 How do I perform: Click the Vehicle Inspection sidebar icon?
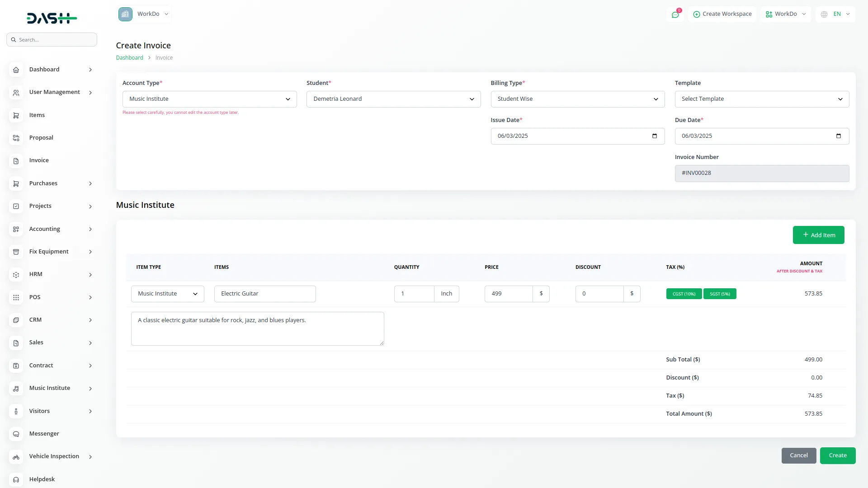(16, 457)
